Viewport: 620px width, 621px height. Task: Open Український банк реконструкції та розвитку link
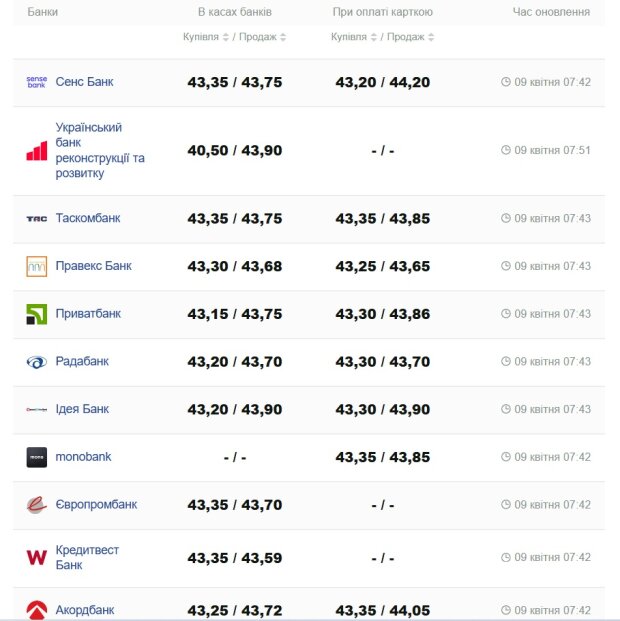(x=100, y=151)
